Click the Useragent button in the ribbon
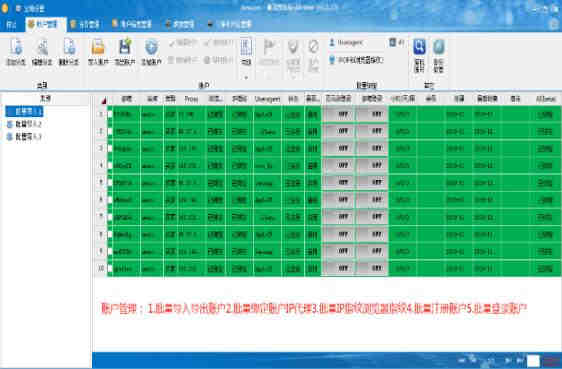This screenshot has width=562, height=369. (x=346, y=42)
